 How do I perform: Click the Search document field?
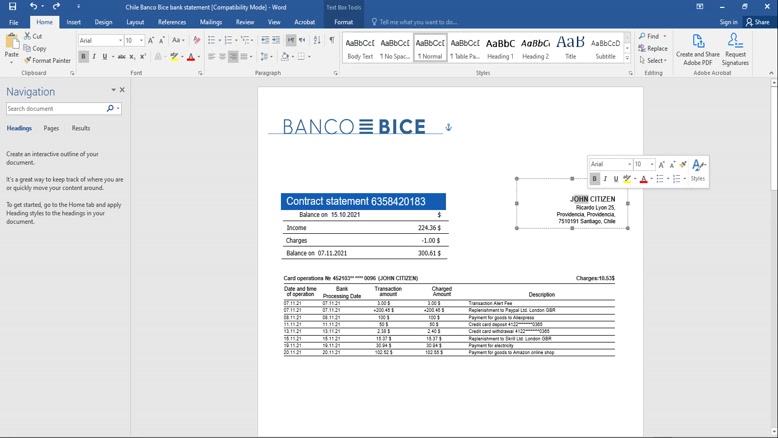(x=56, y=108)
